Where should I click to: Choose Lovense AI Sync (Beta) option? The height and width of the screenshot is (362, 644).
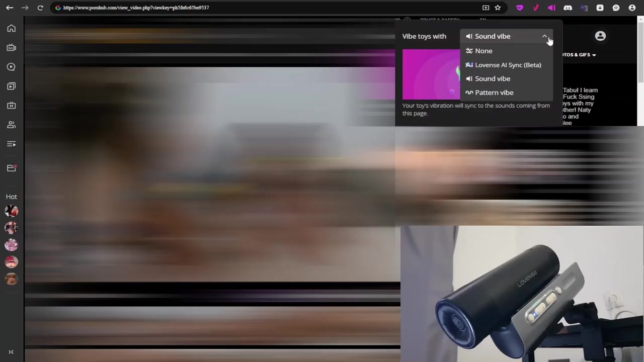(x=506, y=65)
